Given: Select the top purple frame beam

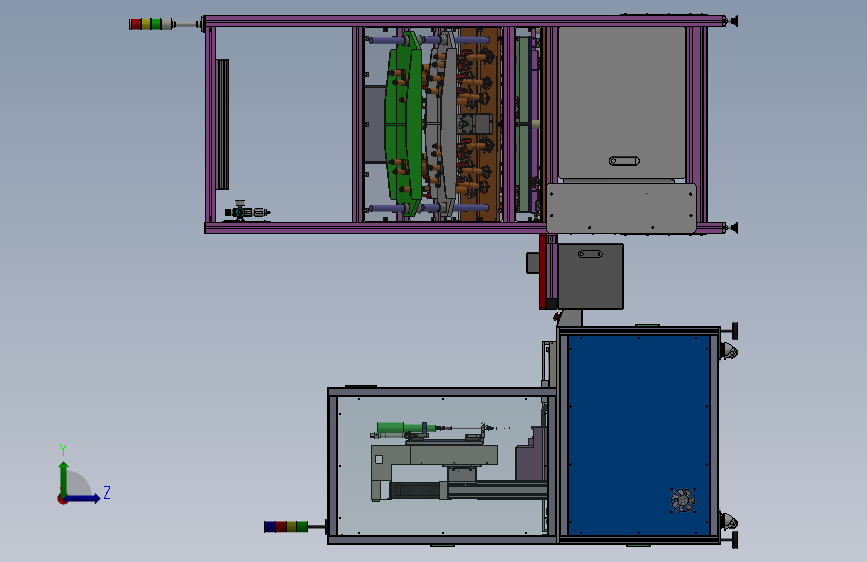Looking at the screenshot, I should click(x=464, y=21).
